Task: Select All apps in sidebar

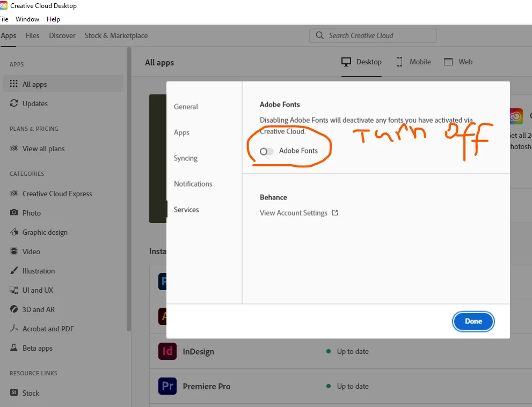Action: coord(63,84)
